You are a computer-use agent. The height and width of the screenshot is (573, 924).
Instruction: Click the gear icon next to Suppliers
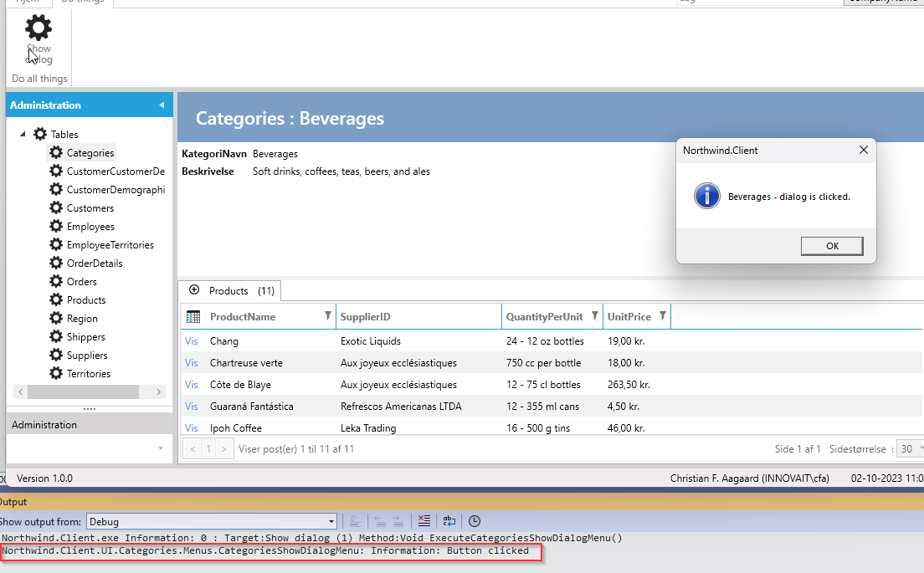(56, 355)
